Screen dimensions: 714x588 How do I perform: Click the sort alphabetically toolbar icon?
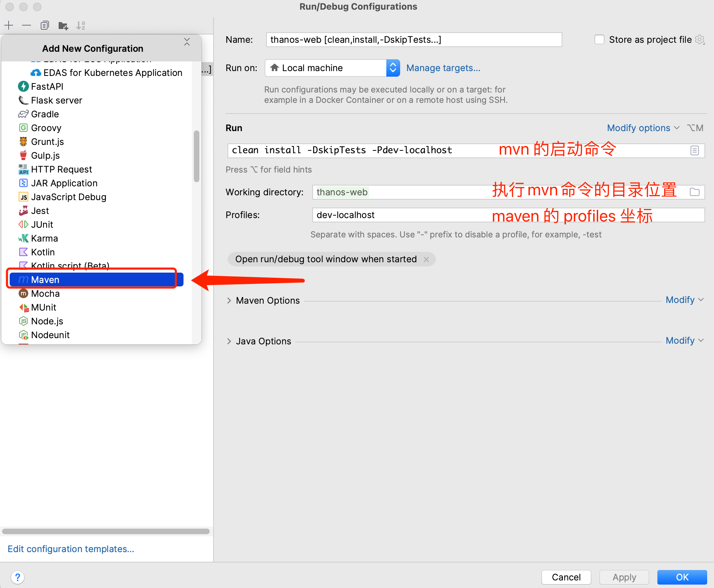coord(81,26)
